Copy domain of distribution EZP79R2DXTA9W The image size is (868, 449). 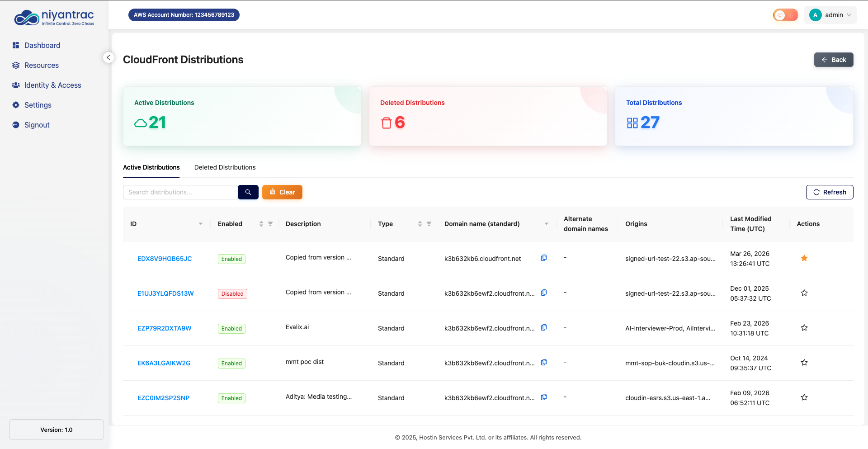click(x=544, y=327)
